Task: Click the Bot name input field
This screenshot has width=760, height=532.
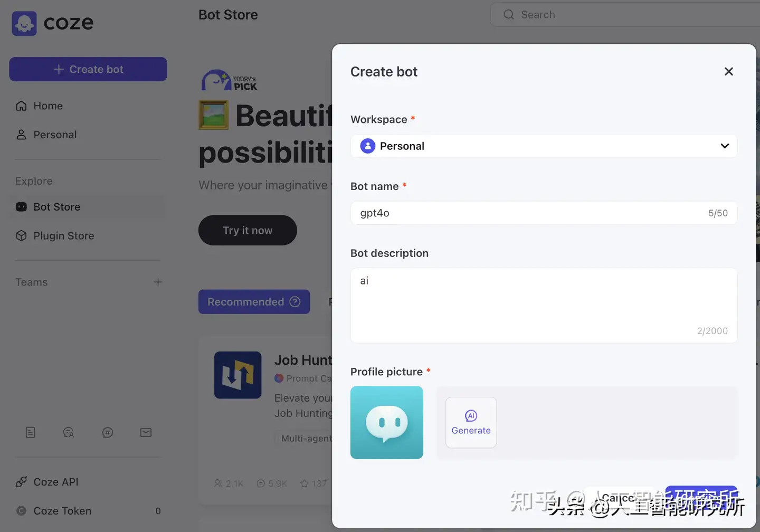Action: [x=544, y=213]
